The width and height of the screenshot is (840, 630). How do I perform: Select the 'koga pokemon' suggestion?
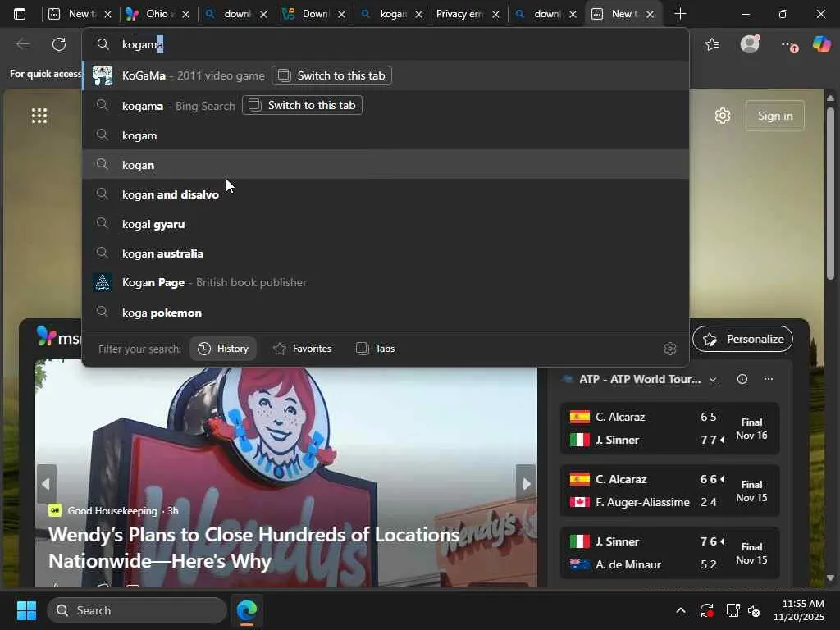386,313
